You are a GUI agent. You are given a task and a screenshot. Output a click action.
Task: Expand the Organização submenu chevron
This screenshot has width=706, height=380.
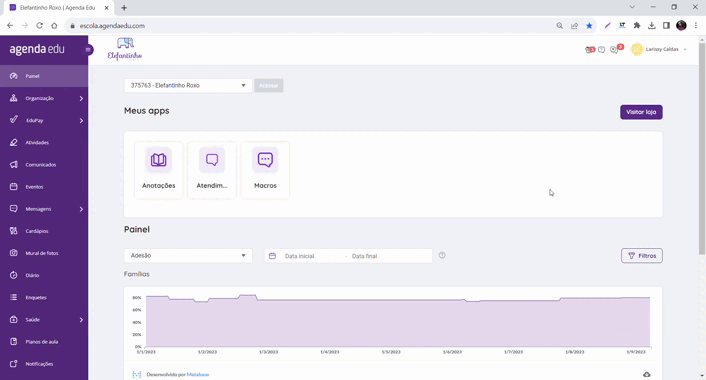(81, 98)
